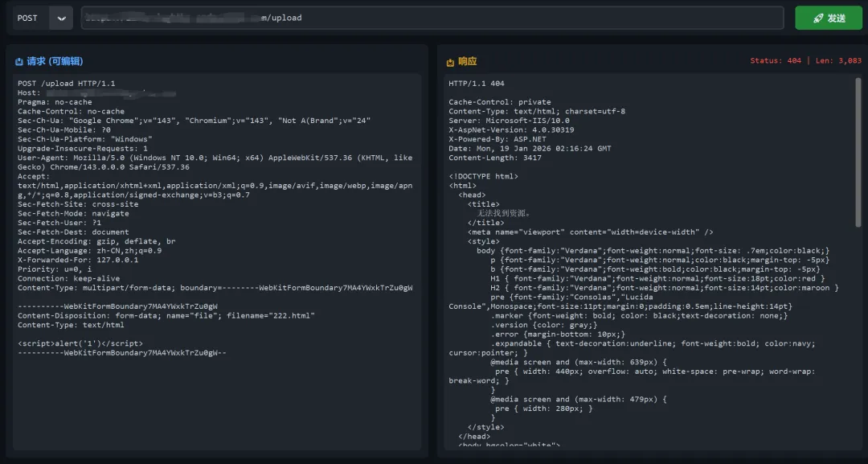Click the 'Priority: u=0, i' line
868x464 pixels.
tap(55, 269)
